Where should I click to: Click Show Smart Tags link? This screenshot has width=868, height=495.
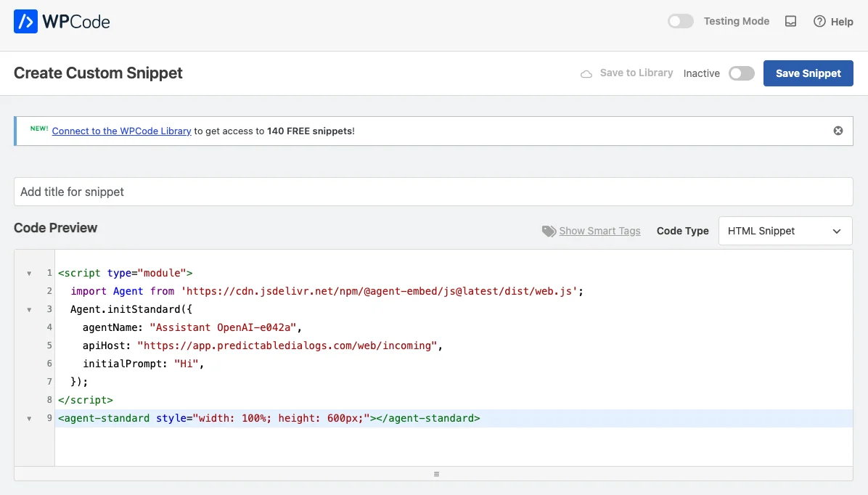point(599,231)
